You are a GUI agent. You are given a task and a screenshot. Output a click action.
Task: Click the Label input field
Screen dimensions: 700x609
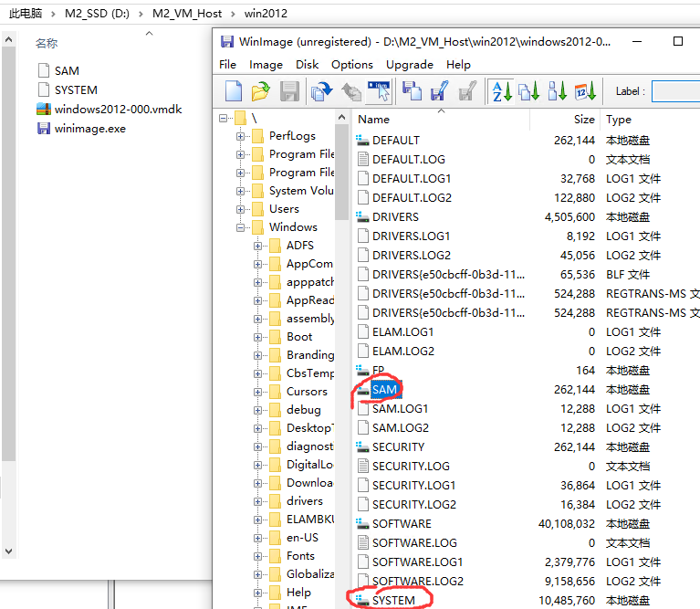click(x=675, y=91)
